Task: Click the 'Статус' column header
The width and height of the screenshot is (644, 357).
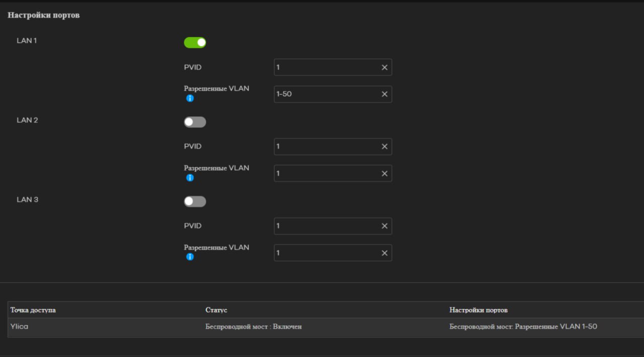Action: click(216, 310)
